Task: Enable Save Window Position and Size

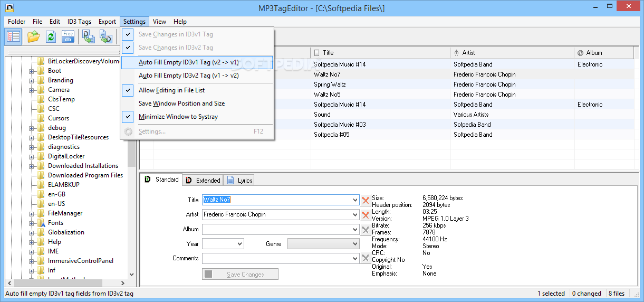Action: (197, 103)
